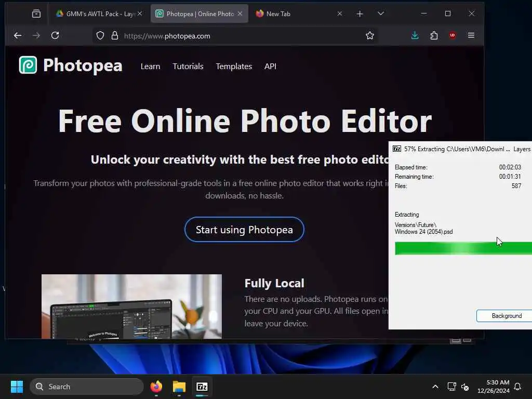
Task: Go back to previous page
Action: pyautogui.click(x=18, y=35)
